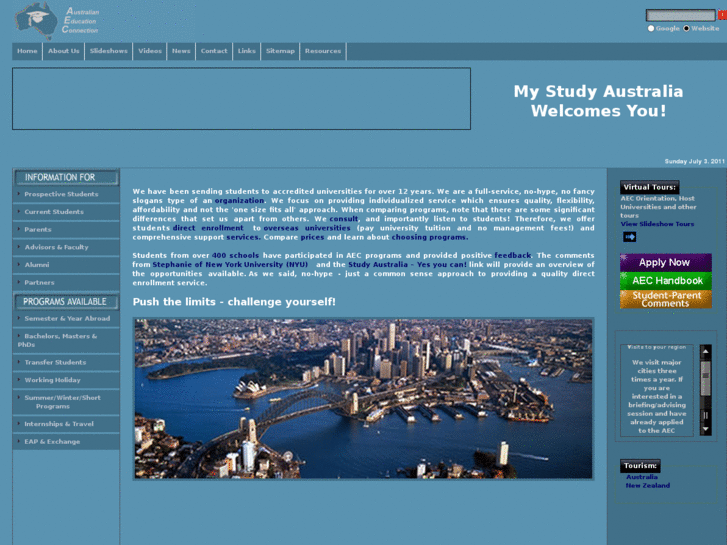Click the scroll-up arrow in visits box
The height and width of the screenshot is (545, 727).
tap(705, 352)
